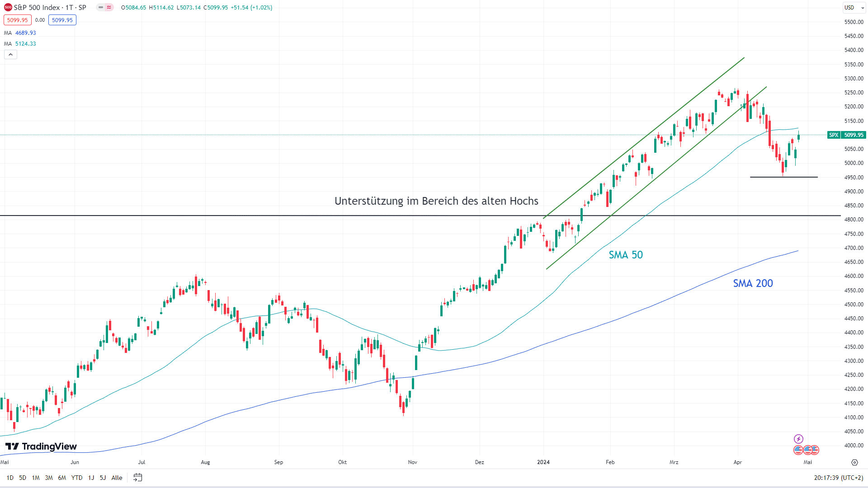Collapse the indicator legend with the chevron
Screen dimensions: 868x488
[x=11, y=54]
